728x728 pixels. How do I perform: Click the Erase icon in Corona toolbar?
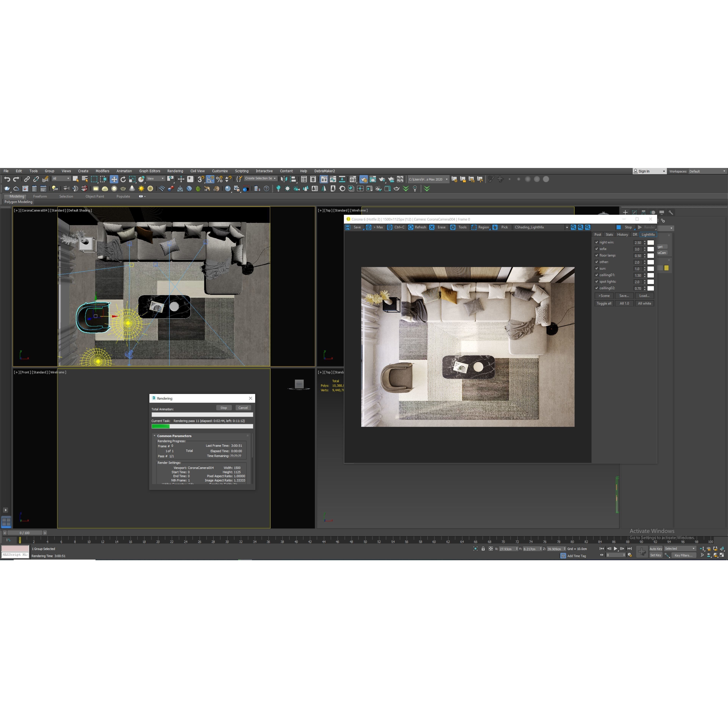tap(432, 227)
